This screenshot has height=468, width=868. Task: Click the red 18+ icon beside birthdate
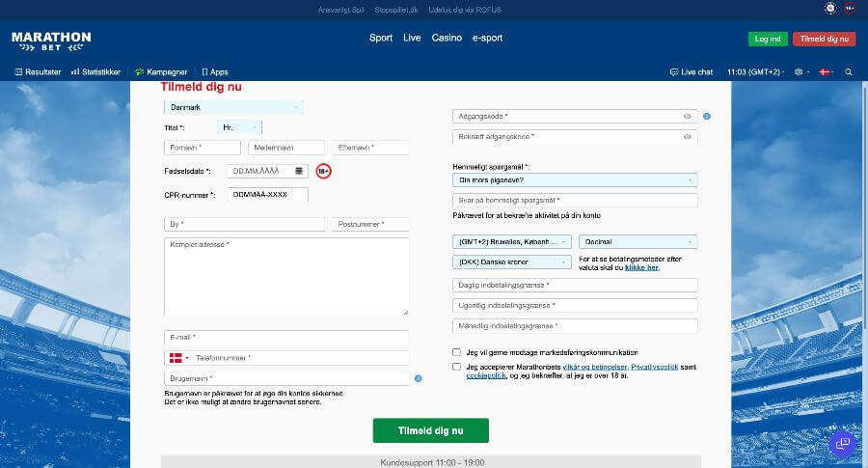tap(323, 171)
